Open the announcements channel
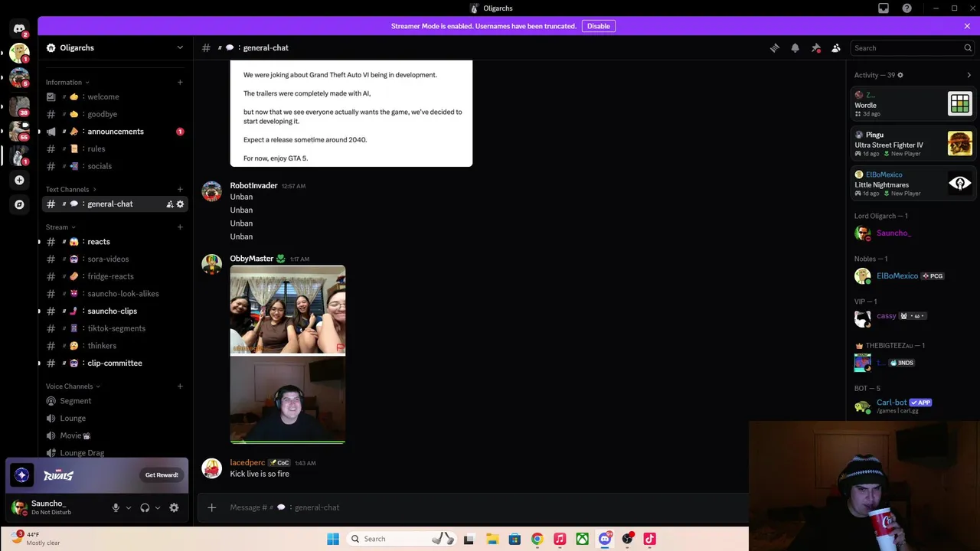980x551 pixels. click(x=115, y=132)
